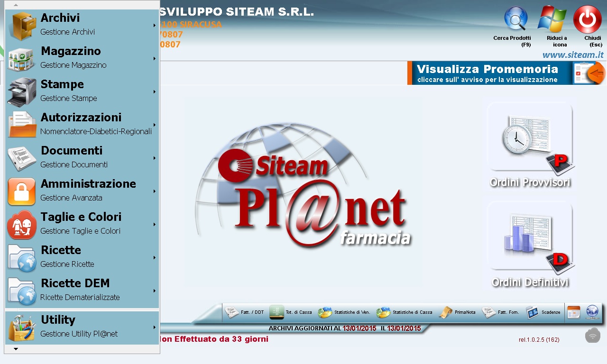
Task: Click ARCHIVI AGGIORNATI AL status text
Action: 304,328
